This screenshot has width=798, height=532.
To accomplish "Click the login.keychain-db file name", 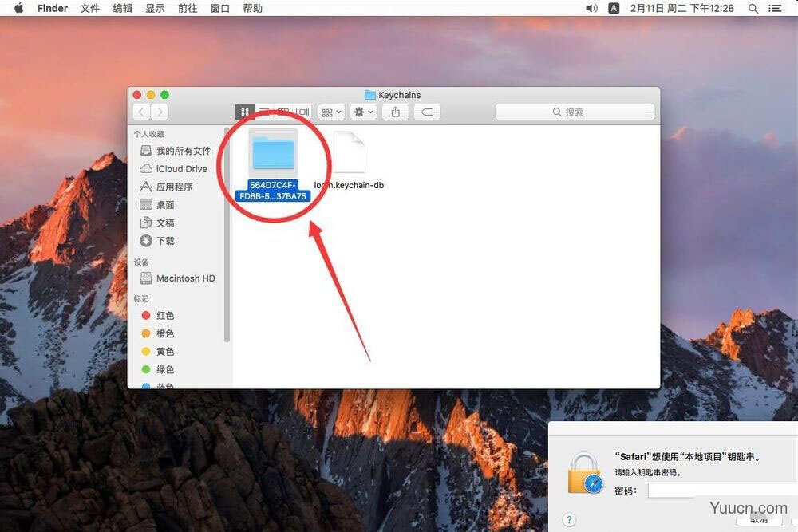I will click(350, 185).
